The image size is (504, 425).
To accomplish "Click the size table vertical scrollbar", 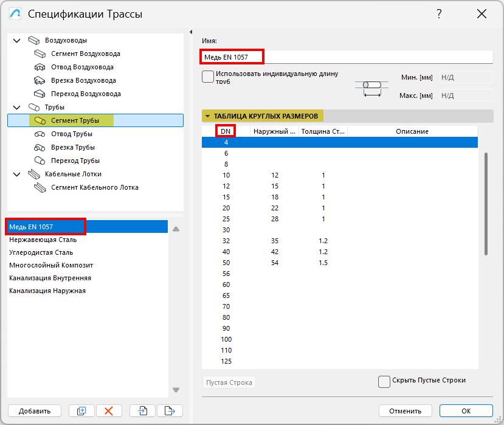I will coord(486,204).
